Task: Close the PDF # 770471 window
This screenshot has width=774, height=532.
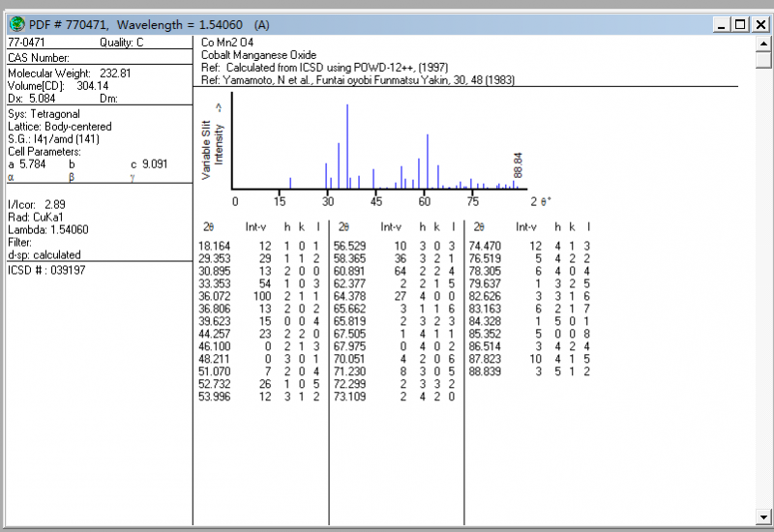Action: (760, 24)
